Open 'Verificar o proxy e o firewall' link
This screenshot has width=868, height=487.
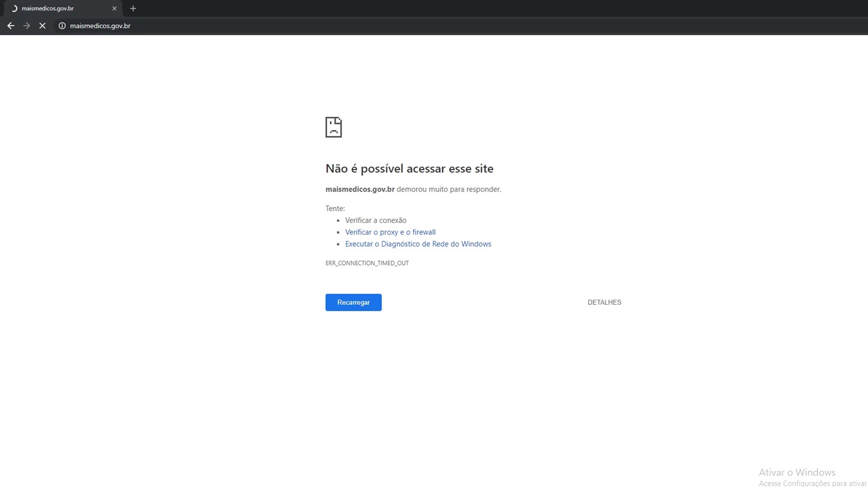pyautogui.click(x=390, y=232)
